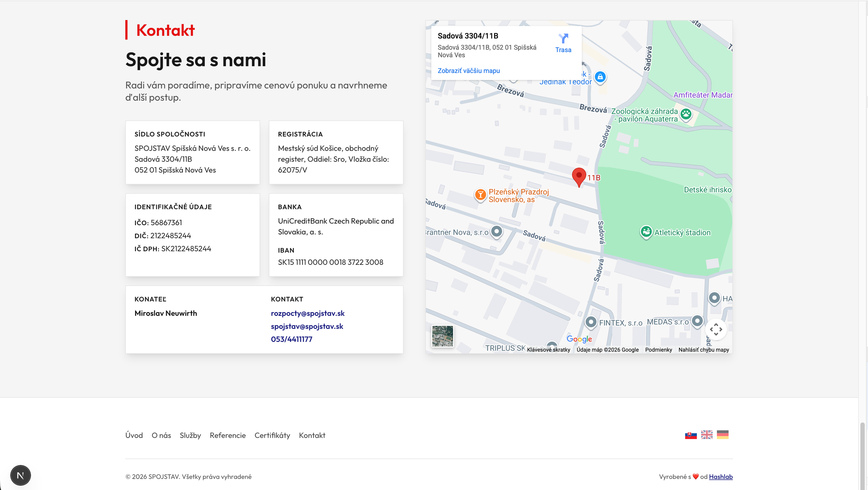This screenshot has height=490, width=868.
Task: Click the SÍDLO SPOLOČNOSTI card heading
Action: click(170, 134)
